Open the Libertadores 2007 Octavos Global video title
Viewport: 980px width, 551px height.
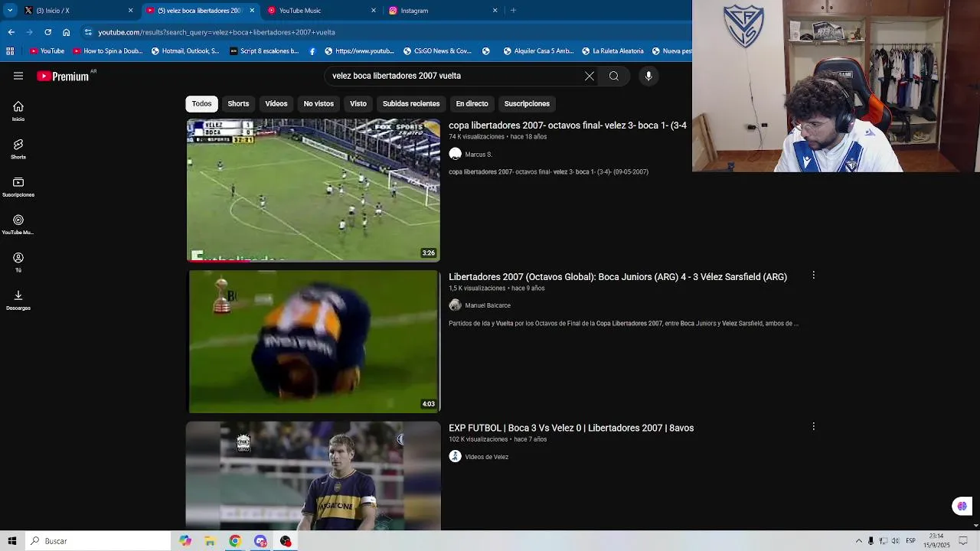[x=618, y=276]
